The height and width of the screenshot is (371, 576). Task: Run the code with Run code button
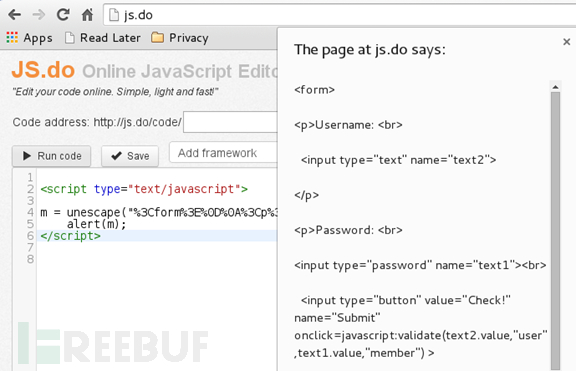(51, 156)
